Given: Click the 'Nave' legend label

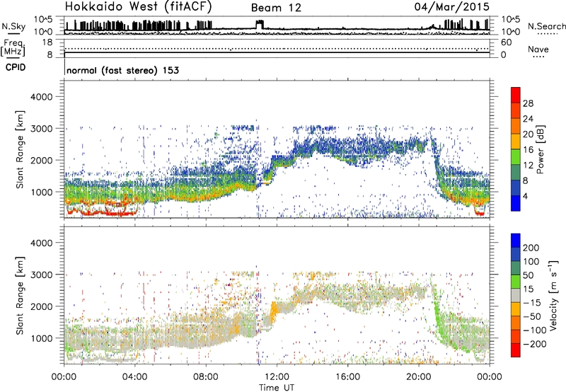Looking at the screenshot, I should click(x=538, y=49).
